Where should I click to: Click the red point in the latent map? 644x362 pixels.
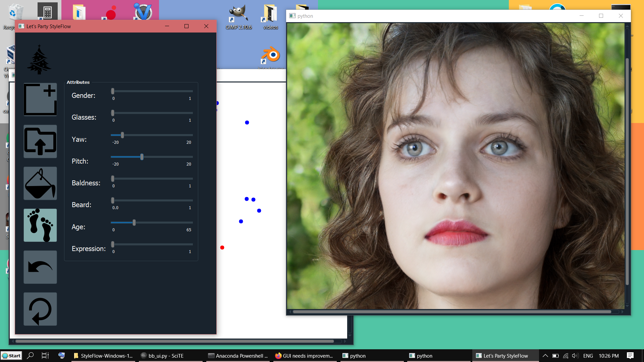[222, 247]
